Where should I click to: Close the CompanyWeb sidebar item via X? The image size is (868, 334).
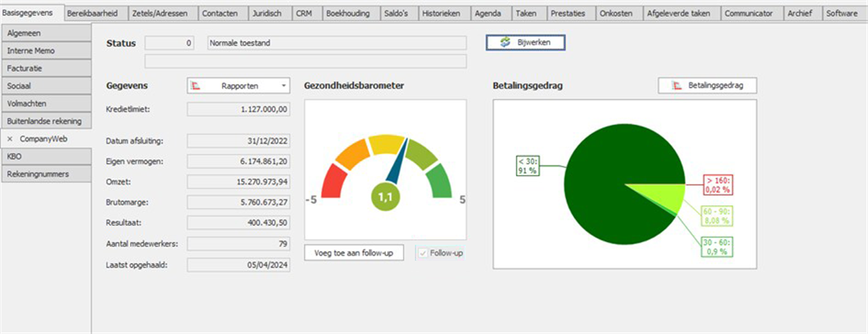pos(9,138)
